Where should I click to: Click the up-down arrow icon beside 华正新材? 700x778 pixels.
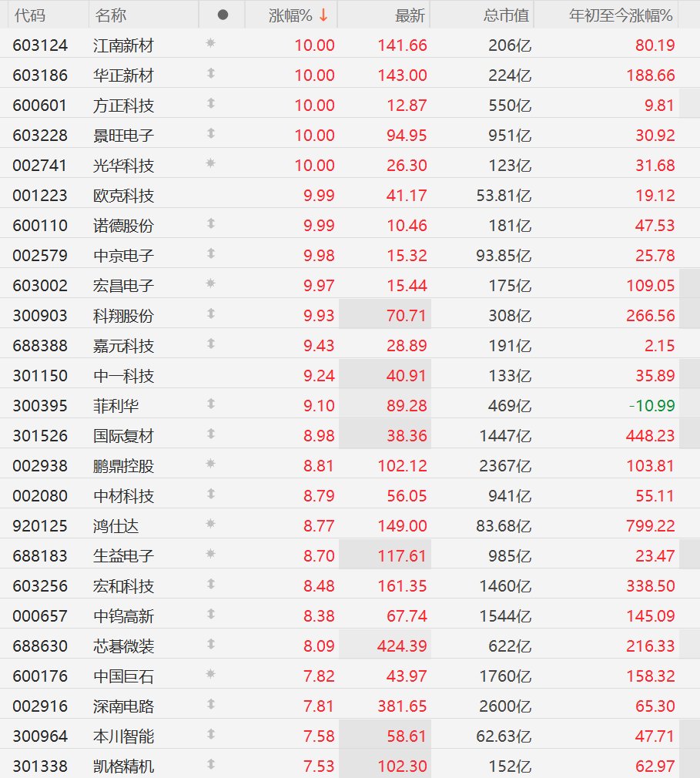(211, 73)
